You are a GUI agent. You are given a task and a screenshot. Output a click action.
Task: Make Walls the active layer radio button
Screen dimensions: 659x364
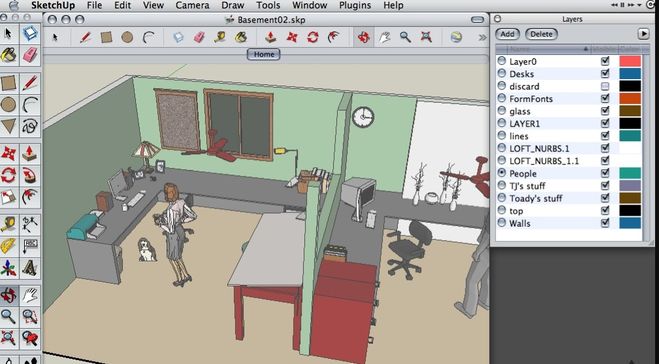click(501, 223)
